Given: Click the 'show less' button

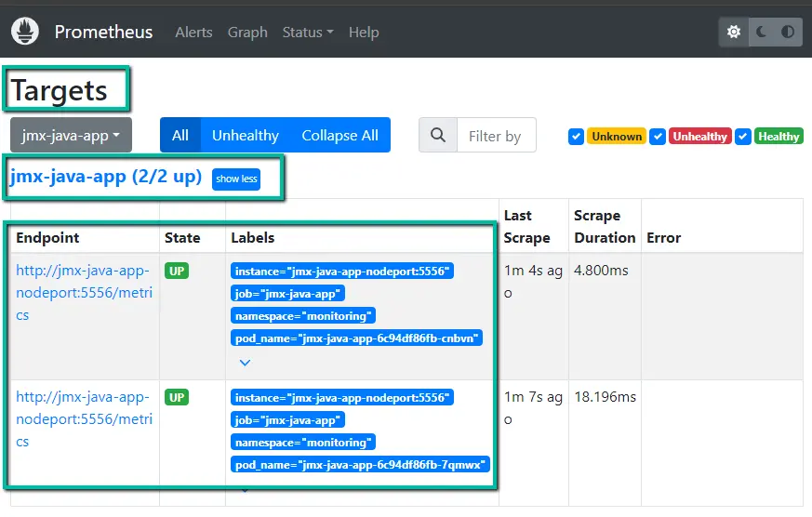Looking at the screenshot, I should click(x=236, y=179).
